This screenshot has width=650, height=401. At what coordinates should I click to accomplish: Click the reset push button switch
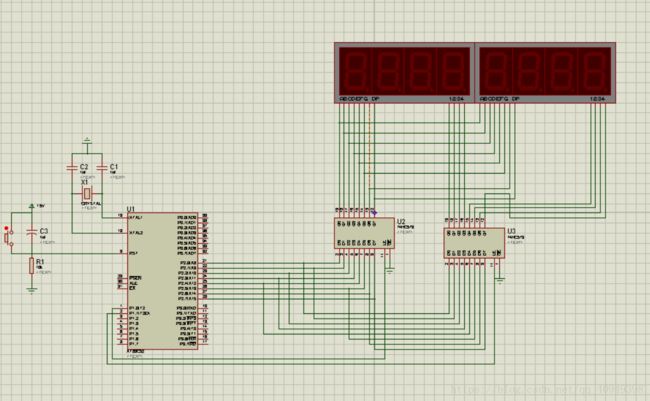(x=8, y=238)
